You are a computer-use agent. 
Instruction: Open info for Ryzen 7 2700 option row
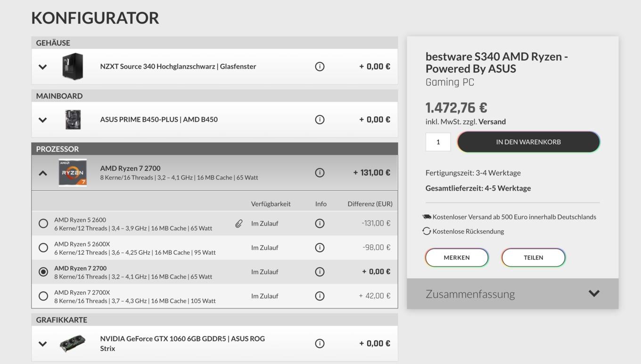pos(320,272)
